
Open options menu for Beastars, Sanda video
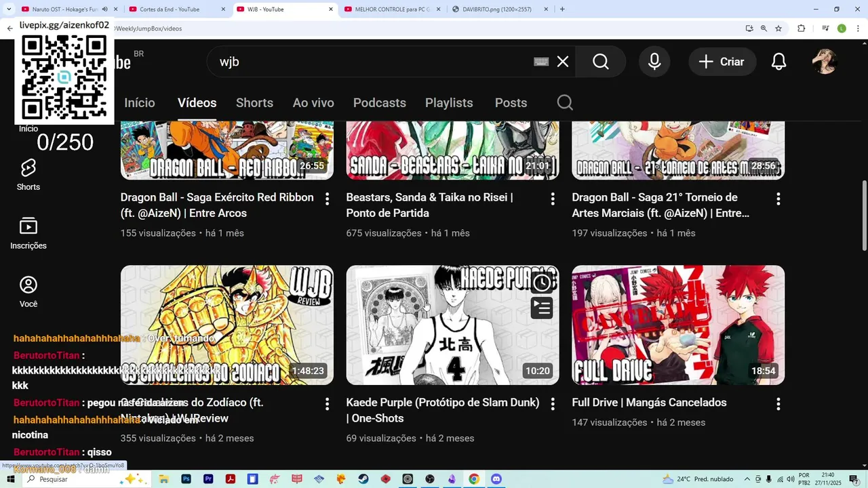553,199
